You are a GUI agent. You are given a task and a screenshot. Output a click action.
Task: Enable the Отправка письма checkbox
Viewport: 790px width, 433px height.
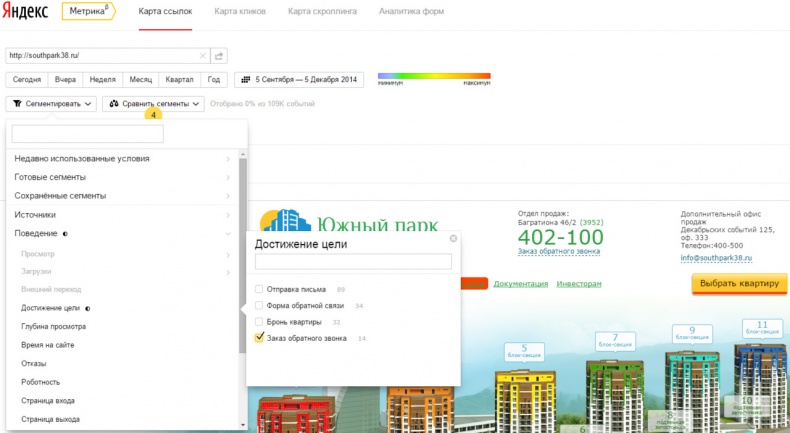(260, 289)
